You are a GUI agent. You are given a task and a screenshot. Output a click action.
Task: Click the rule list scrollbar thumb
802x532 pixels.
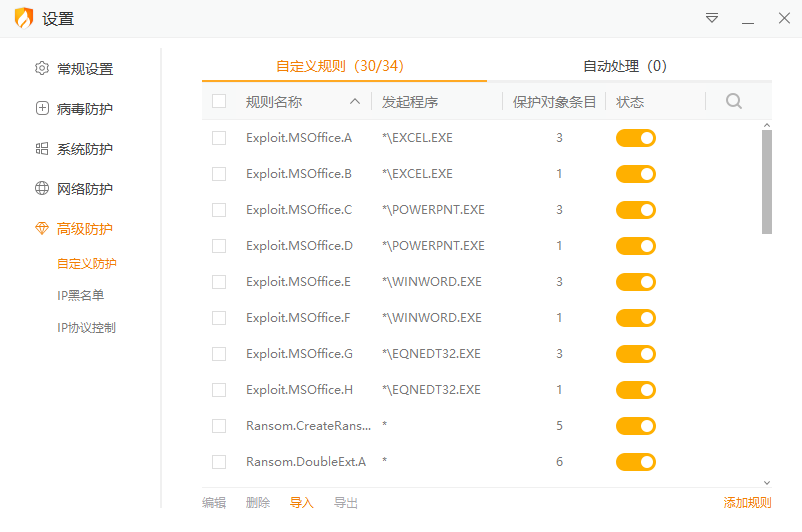pos(767,182)
